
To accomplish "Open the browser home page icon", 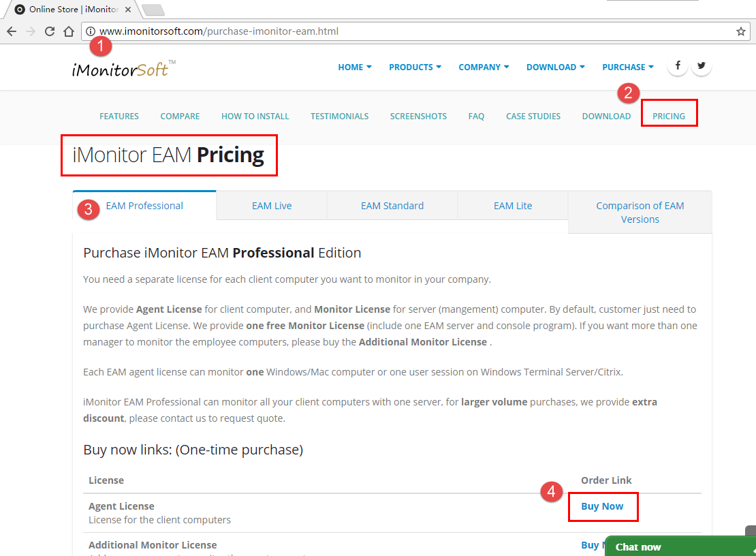I will pyautogui.click(x=69, y=31).
